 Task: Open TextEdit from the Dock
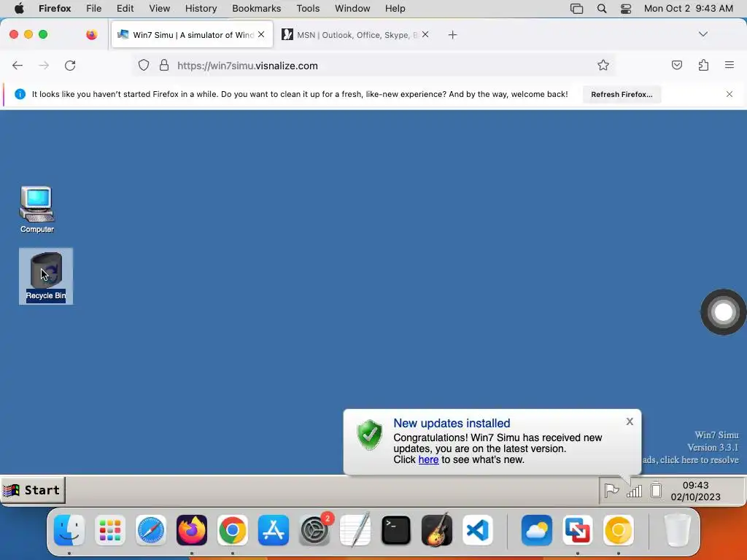pos(355,530)
